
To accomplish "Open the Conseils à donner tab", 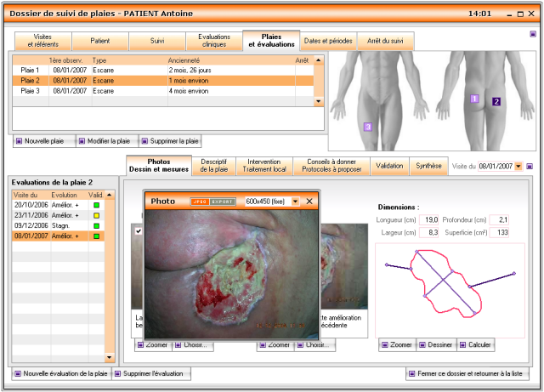I will point(331,166).
